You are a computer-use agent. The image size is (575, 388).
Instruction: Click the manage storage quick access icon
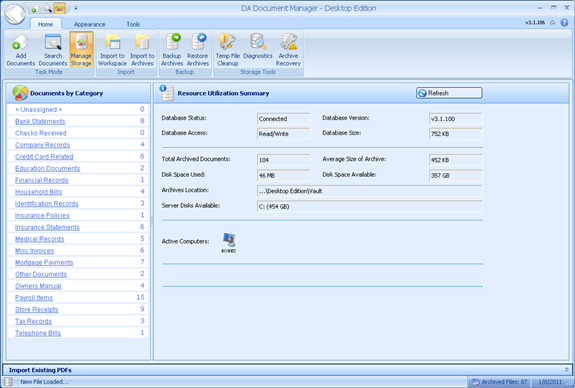tap(60, 8)
